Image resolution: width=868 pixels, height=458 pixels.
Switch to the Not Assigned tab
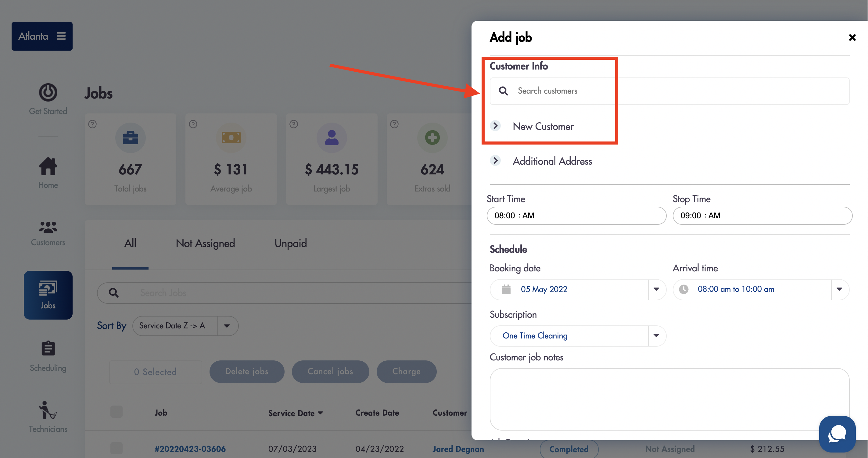tap(205, 243)
